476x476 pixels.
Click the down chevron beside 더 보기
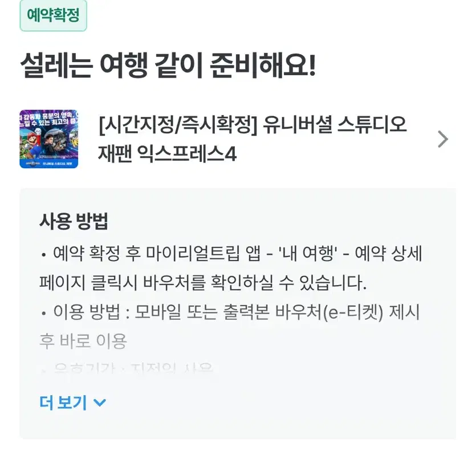click(x=100, y=403)
